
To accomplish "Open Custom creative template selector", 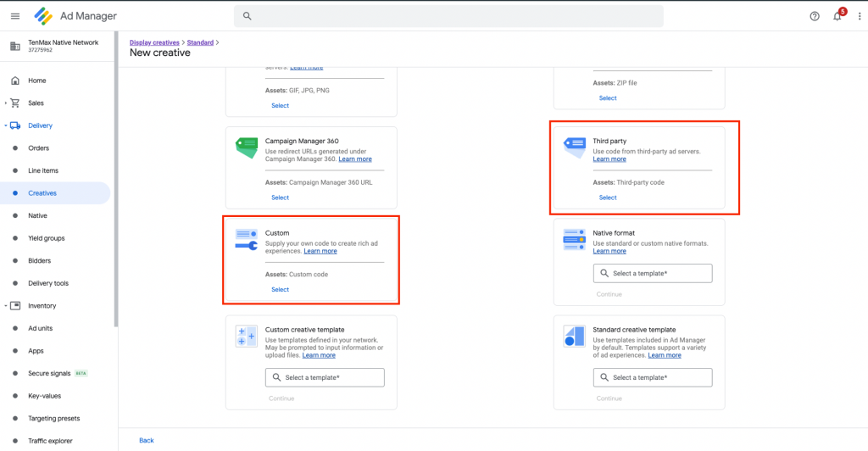I will click(x=325, y=377).
